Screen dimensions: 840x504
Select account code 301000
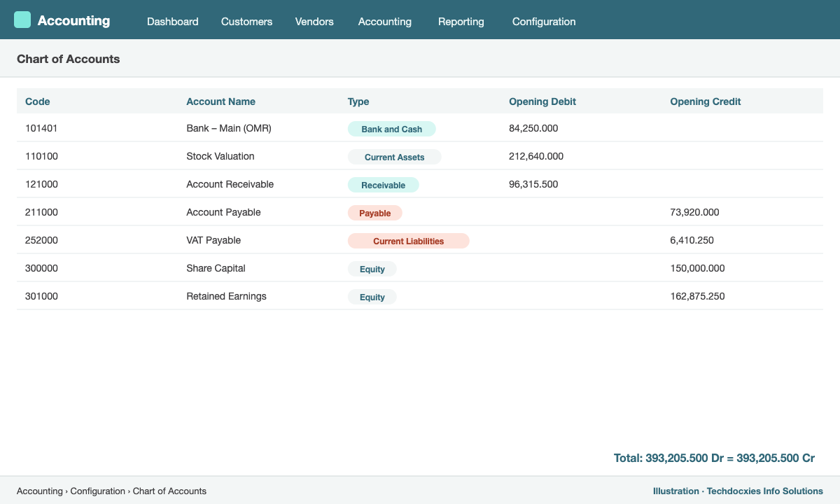(41, 296)
